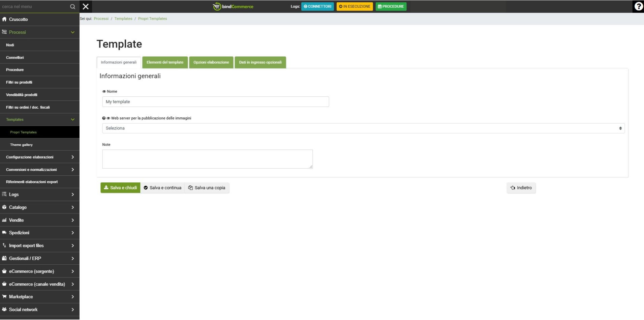Click the help icon beside Web server label
Image resolution: width=644 pixels, height=320 pixels.
coord(104,118)
